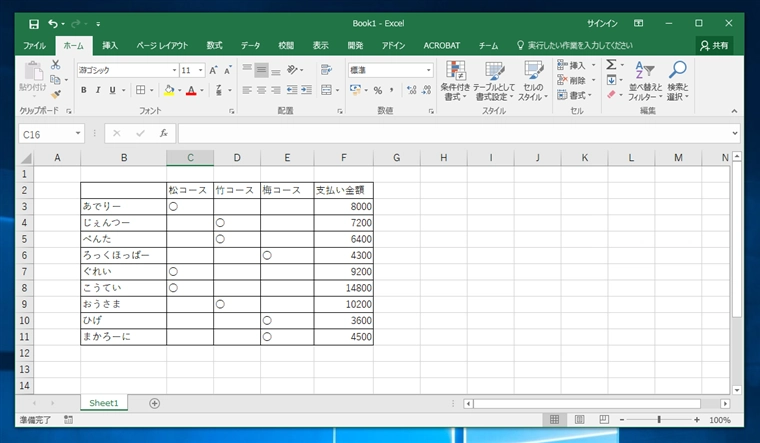Image resolution: width=760 pixels, height=443 pixels.
Task: Increase indent in the alignment group
Action: click(x=306, y=90)
